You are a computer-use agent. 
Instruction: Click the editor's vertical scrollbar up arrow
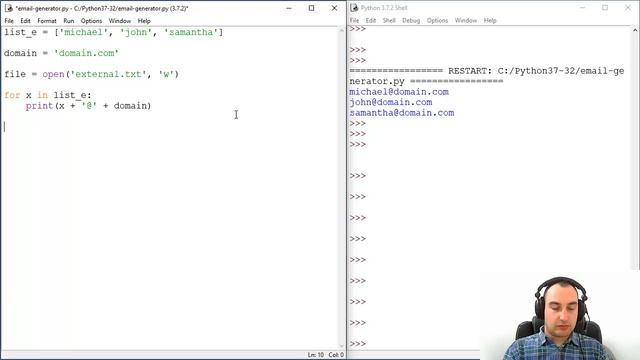pyautogui.click(x=342, y=31)
